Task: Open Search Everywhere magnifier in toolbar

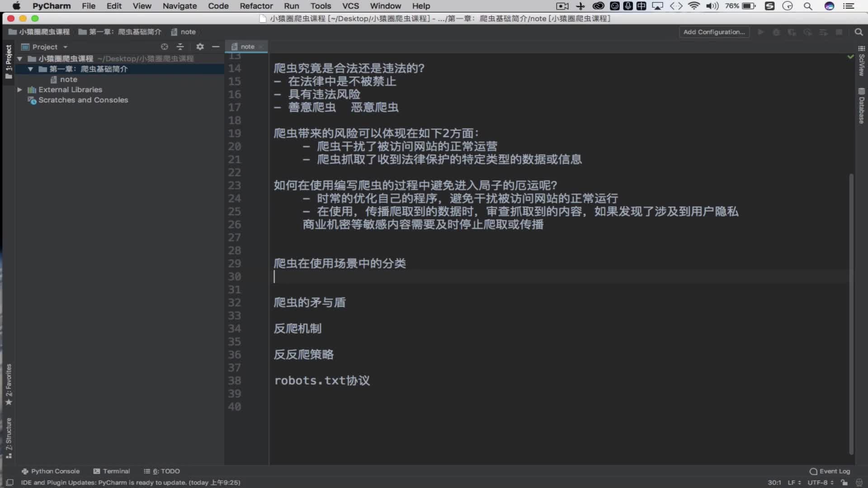Action: click(x=859, y=32)
